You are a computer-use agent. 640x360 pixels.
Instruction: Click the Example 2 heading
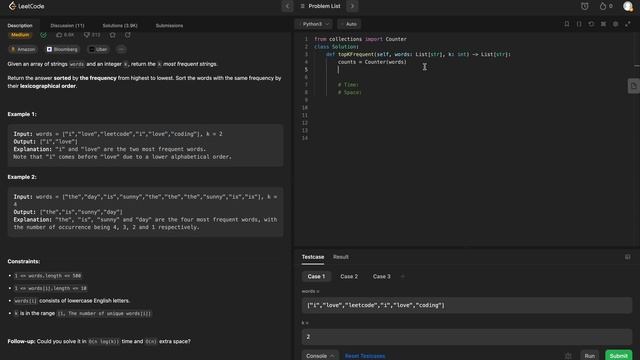pos(22,177)
